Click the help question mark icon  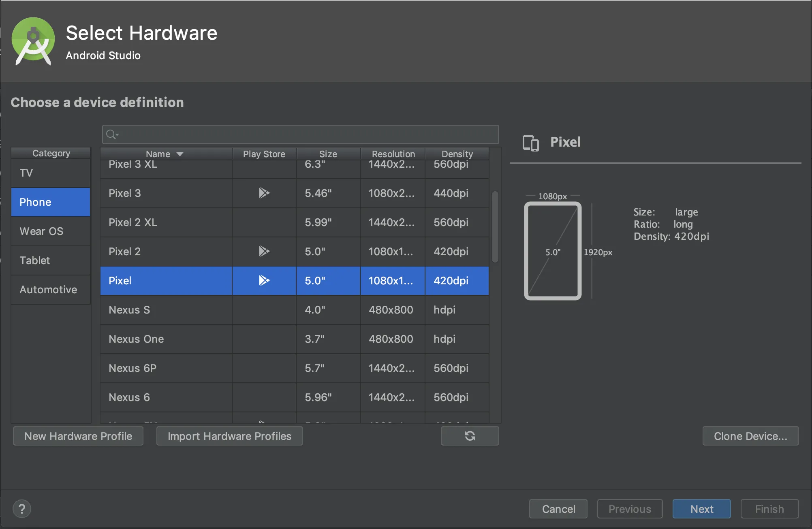22,509
